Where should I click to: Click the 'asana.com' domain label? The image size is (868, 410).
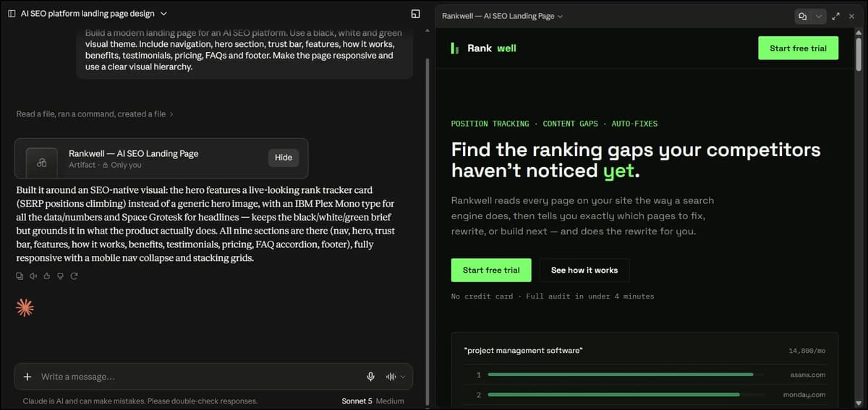point(808,375)
